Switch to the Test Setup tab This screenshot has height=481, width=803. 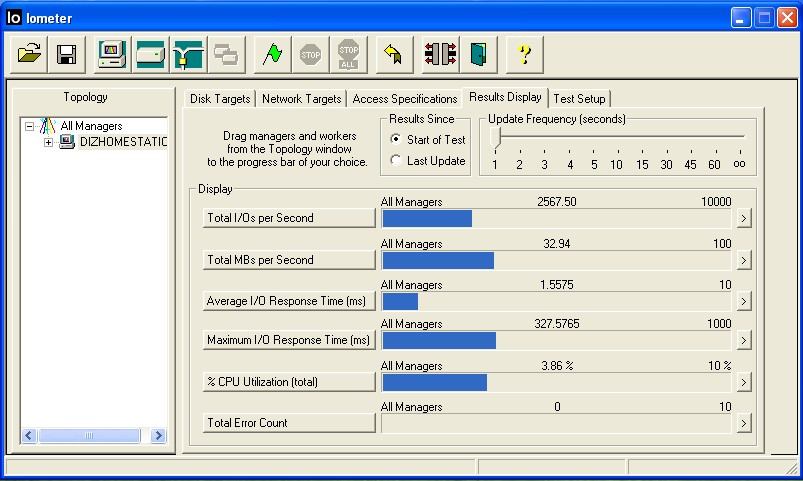tap(579, 99)
